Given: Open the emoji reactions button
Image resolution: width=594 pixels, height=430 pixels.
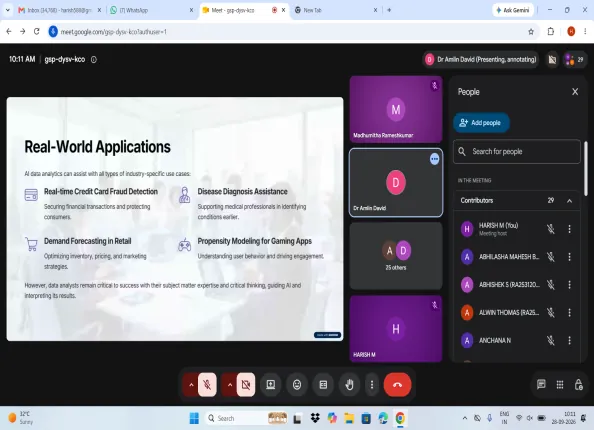Looking at the screenshot, I should pos(297,385).
